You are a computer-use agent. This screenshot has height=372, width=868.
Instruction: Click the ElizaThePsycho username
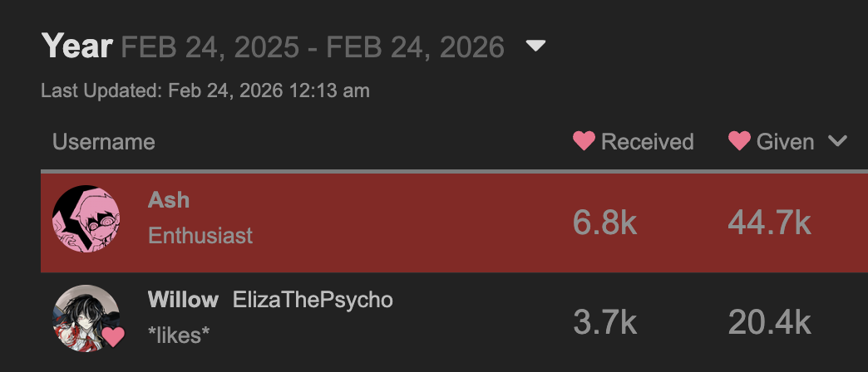(313, 300)
